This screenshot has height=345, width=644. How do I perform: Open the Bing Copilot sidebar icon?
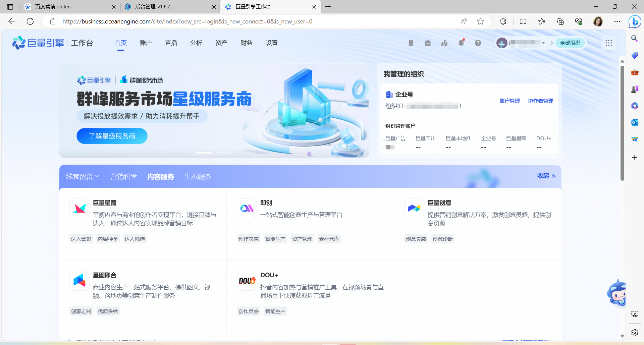[635, 22]
